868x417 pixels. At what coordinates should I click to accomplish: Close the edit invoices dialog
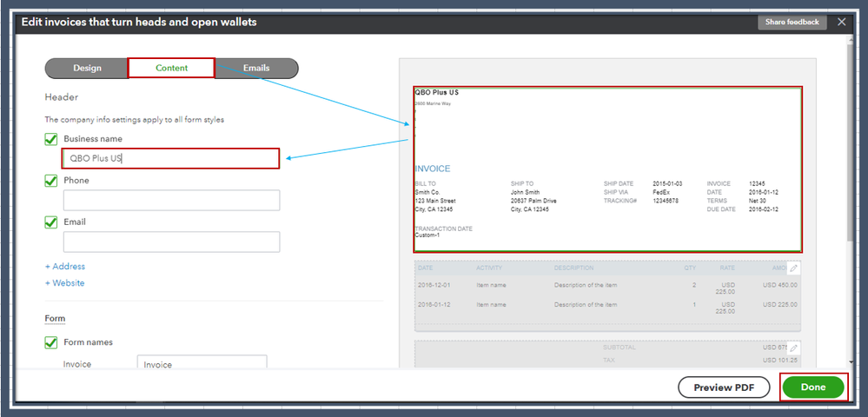click(x=841, y=22)
